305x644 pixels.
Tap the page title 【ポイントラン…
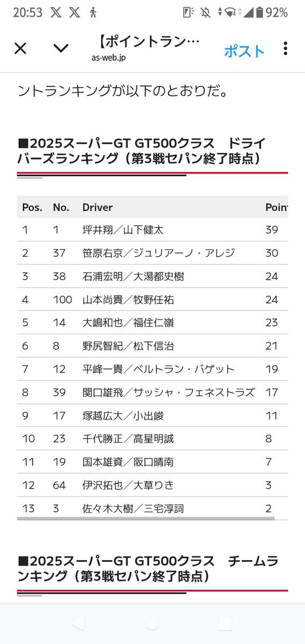[149, 42]
